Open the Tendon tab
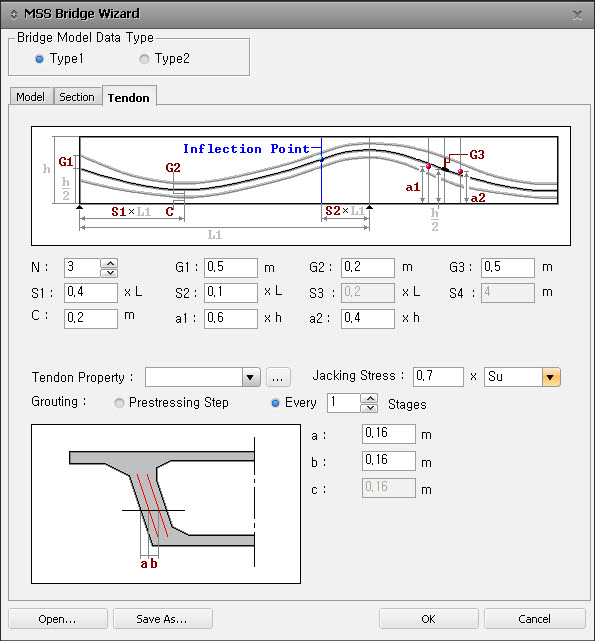 coord(129,97)
